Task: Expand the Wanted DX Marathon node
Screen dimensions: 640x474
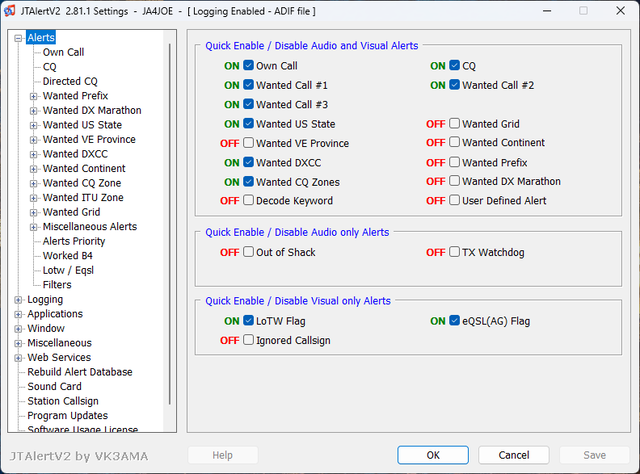Action: coord(33,111)
